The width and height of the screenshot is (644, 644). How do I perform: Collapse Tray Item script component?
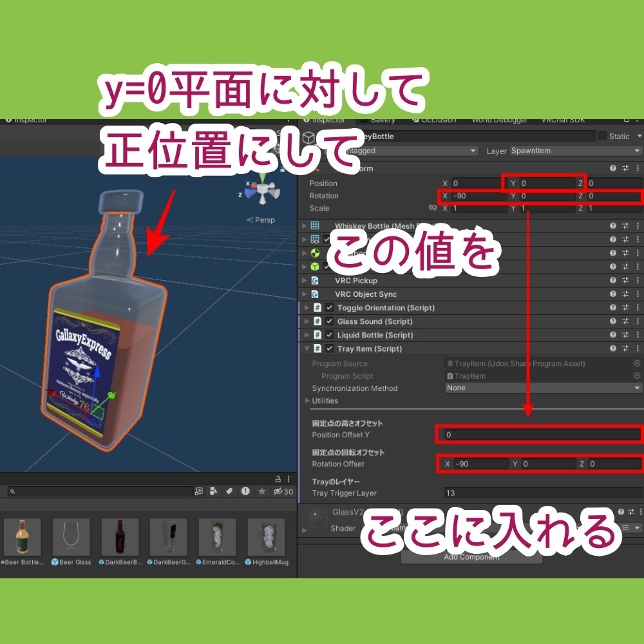click(x=307, y=348)
